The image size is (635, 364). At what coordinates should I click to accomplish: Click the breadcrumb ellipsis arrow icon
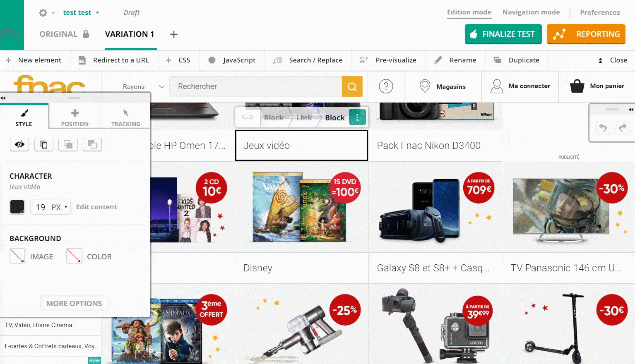tap(247, 117)
